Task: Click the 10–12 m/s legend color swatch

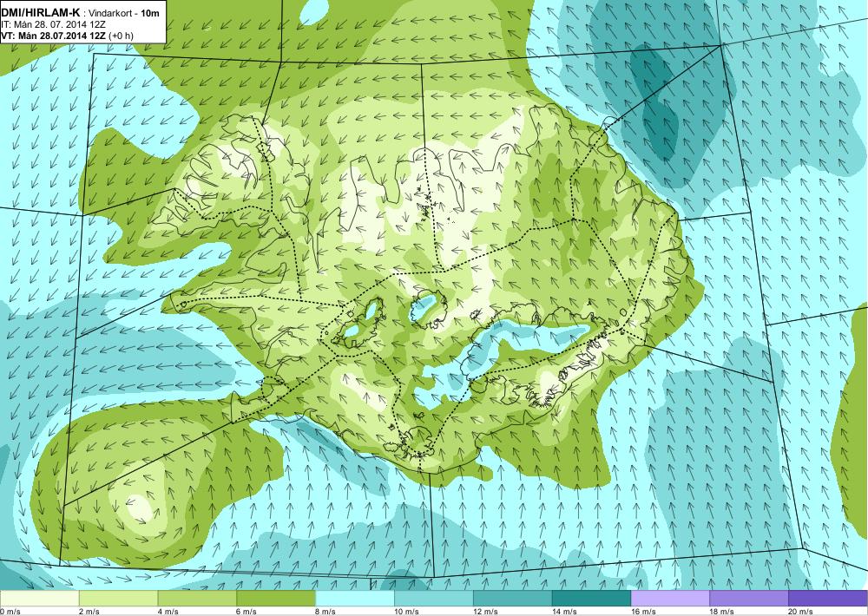Action: point(434,599)
